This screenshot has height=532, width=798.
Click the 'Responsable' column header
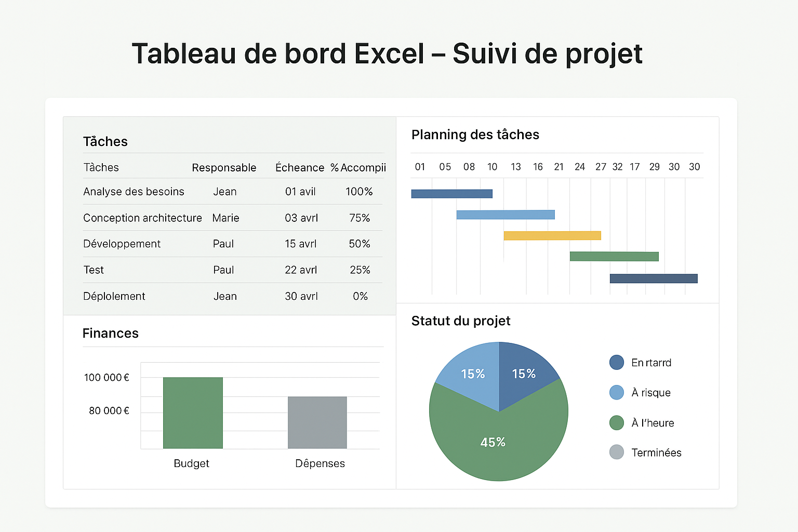tap(224, 168)
